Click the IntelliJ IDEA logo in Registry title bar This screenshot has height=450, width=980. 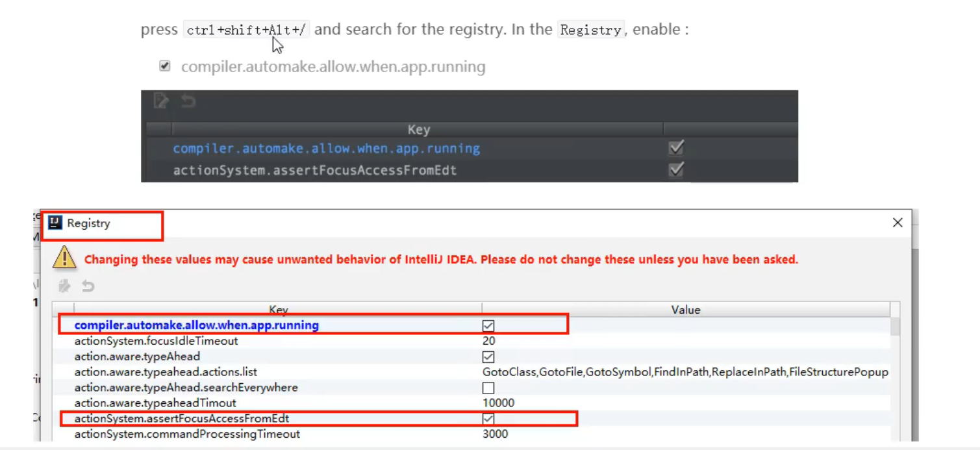(x=55, y=223)
